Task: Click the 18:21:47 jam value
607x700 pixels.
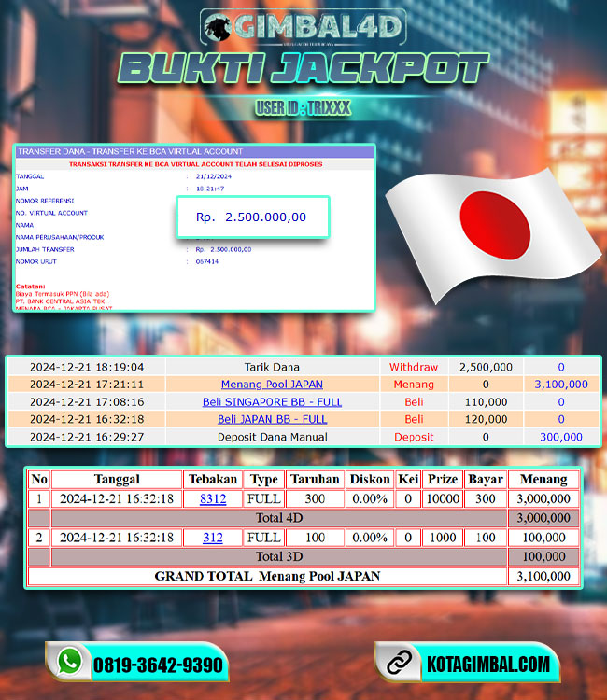Action: point(210,189)
